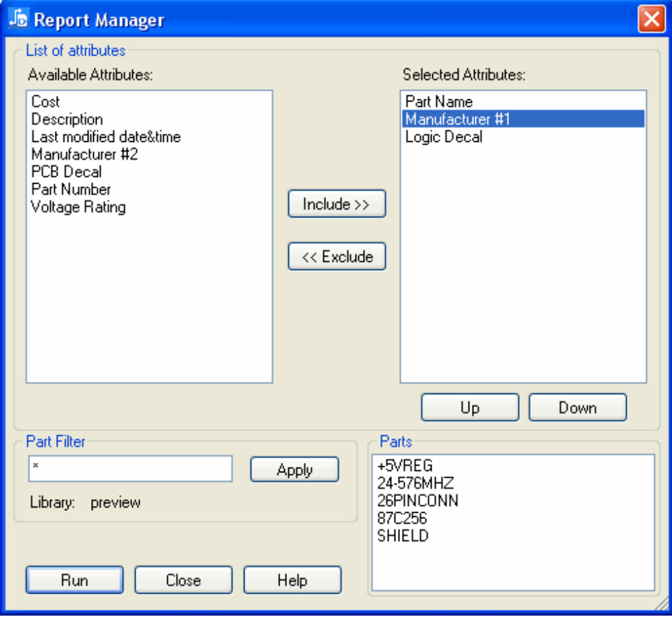The width and height of the screenshot is (672, 617).
Task: Move attribute down with Down button
Action: (577, 408)
